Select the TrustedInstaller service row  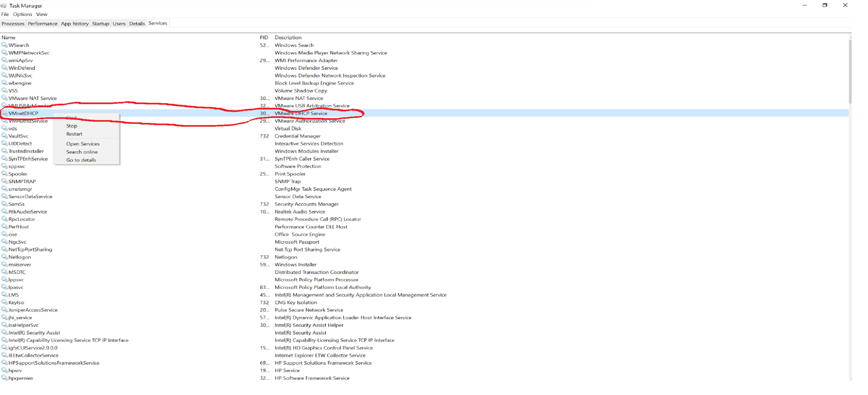point(424,151)
